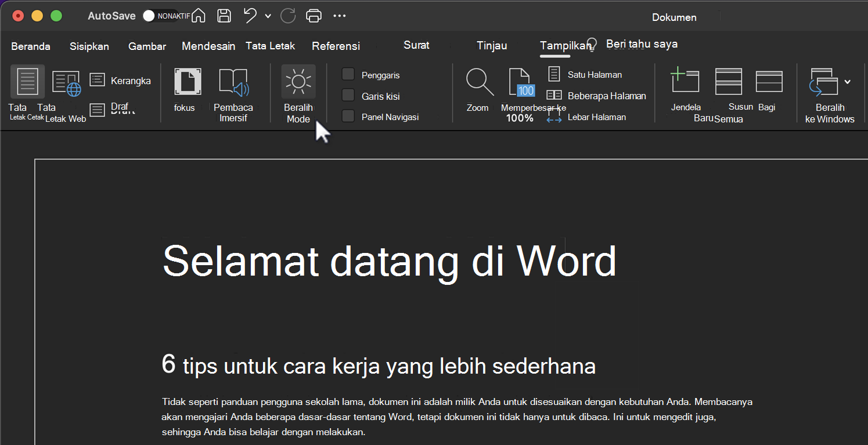Open the Referensi tab
Image resolution: width=868 pixels, height=445 pixels.
pyautogui.click(x=336, y=46)
